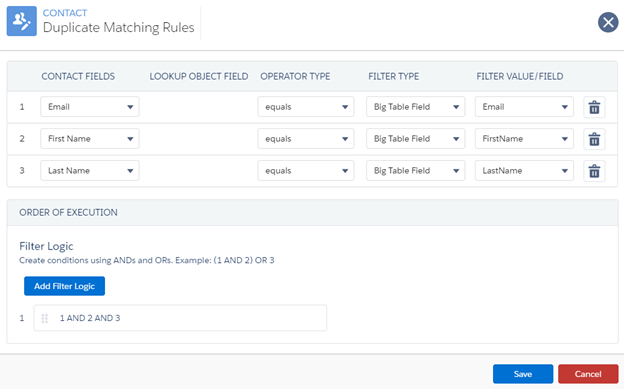The height and width of the screenshot is (389, 624).
Task: Open the LastName filter value dropdown
Action: click(x=524, y=170)
